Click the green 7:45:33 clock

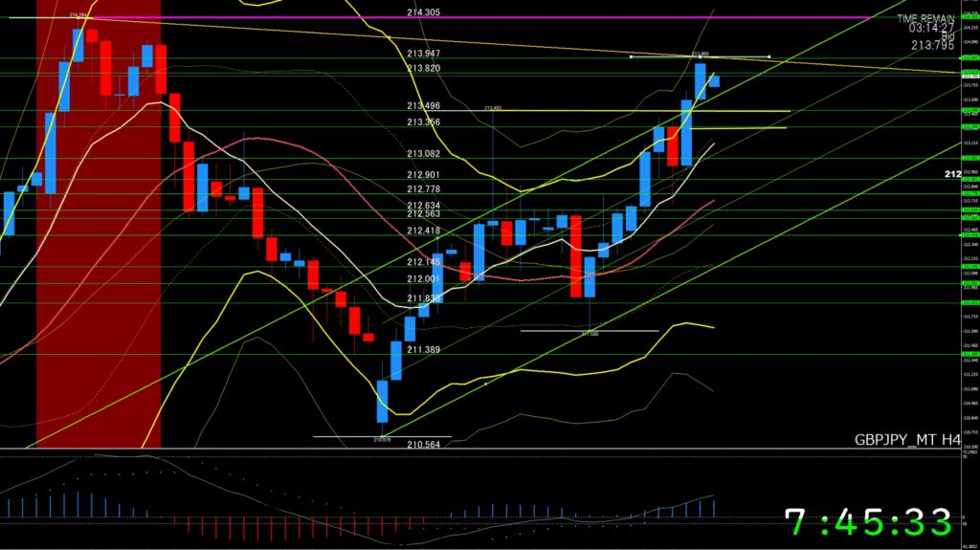point(868,522)
